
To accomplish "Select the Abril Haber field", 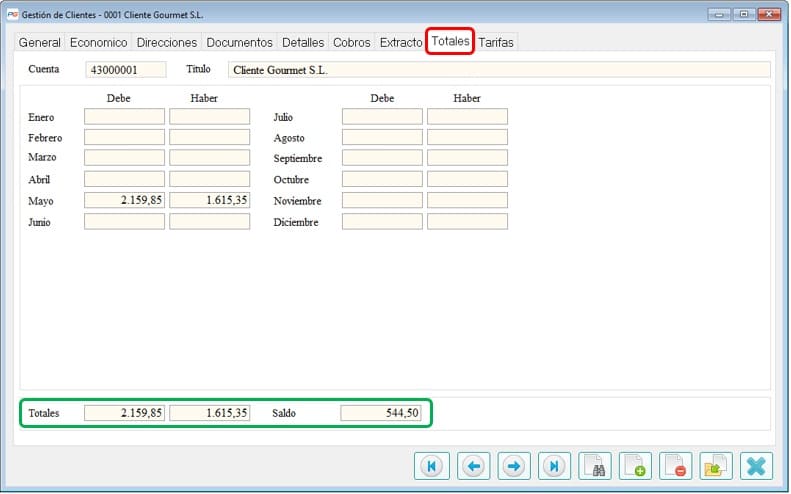I will (x=209, y=179).
